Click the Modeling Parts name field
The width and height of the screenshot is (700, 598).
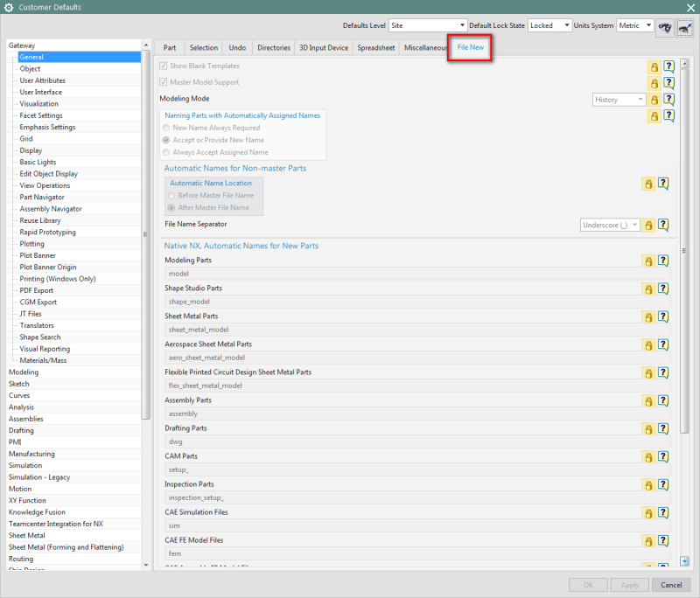[x=417, y=274]
